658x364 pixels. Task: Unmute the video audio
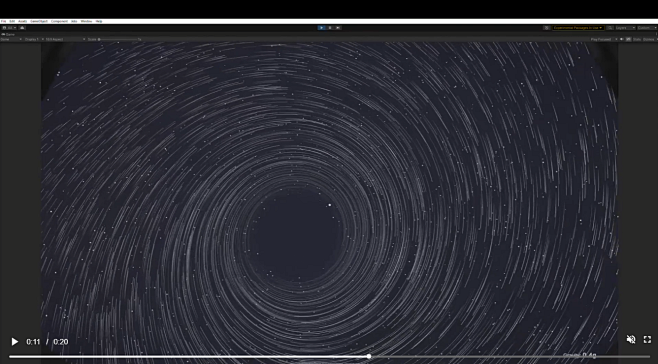tap(631, 339)
